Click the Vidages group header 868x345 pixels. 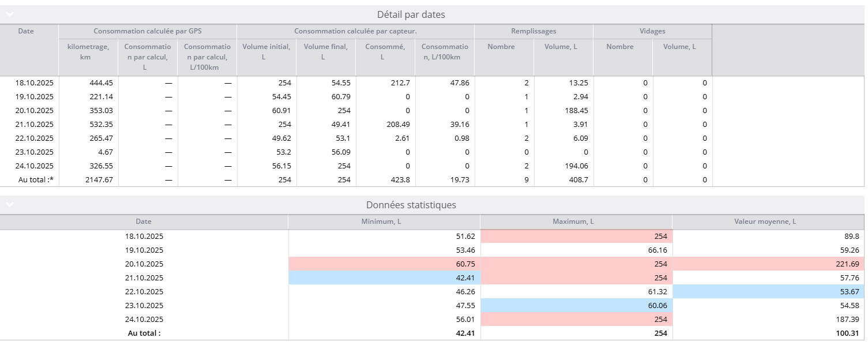[x=652, y=31]
